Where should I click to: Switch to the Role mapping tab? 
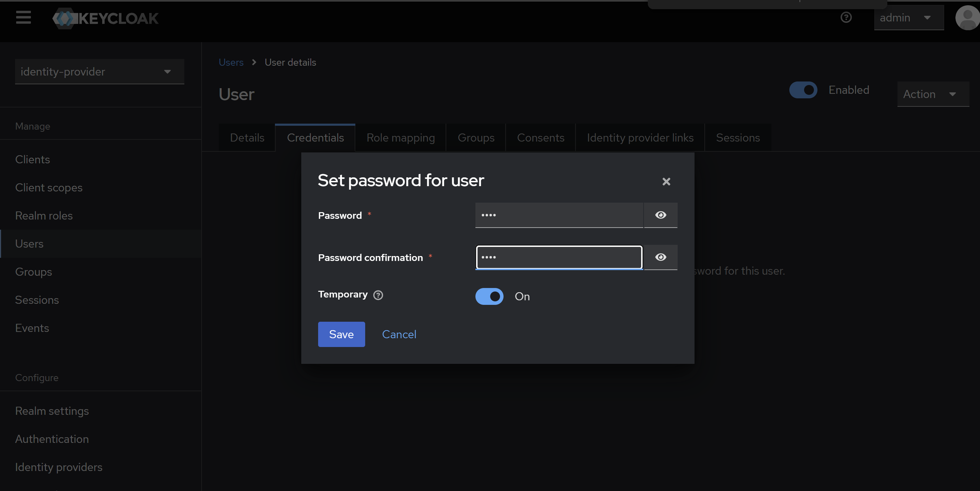(400, 138)
